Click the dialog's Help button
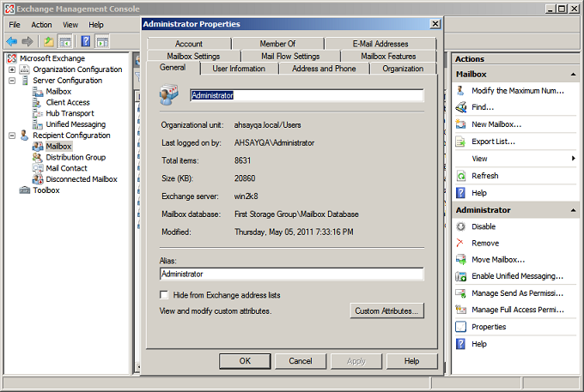 412,361
